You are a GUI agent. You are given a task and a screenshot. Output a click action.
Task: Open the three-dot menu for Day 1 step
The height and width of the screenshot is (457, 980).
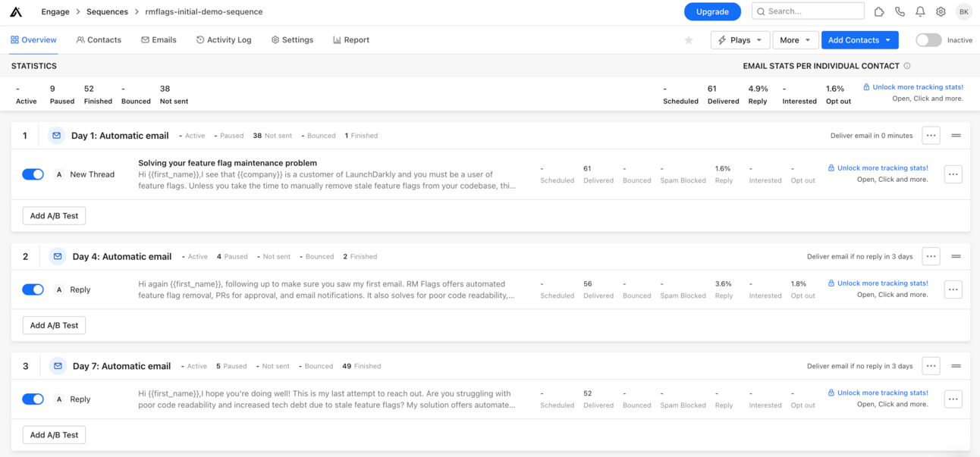[x=931, y=136]
